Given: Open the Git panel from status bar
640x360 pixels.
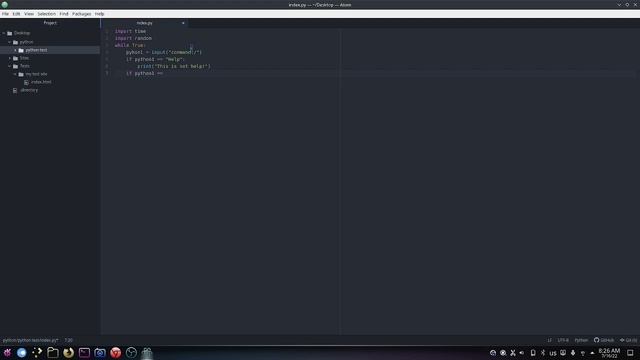Looking at the screenshot, I should tap(628, 340).
